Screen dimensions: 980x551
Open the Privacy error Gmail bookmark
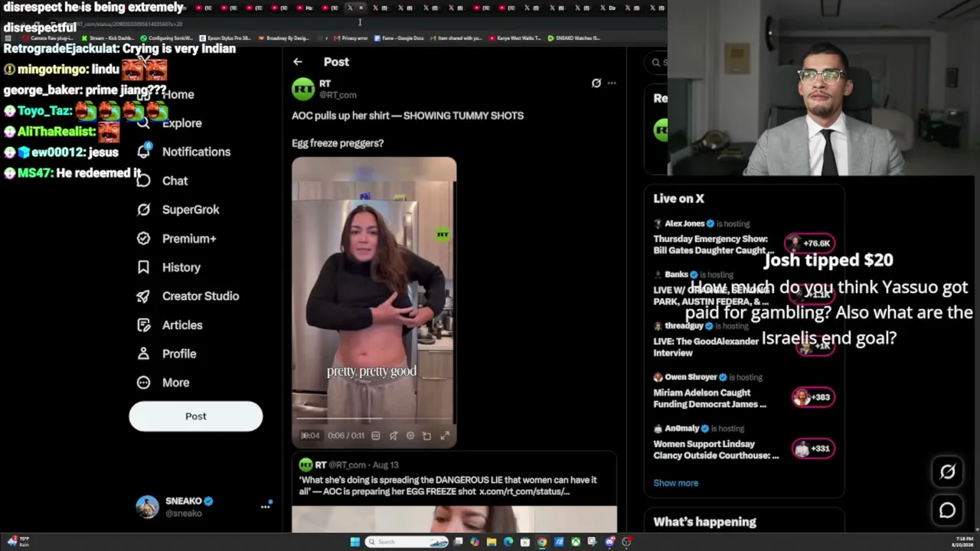pos(351,37)
